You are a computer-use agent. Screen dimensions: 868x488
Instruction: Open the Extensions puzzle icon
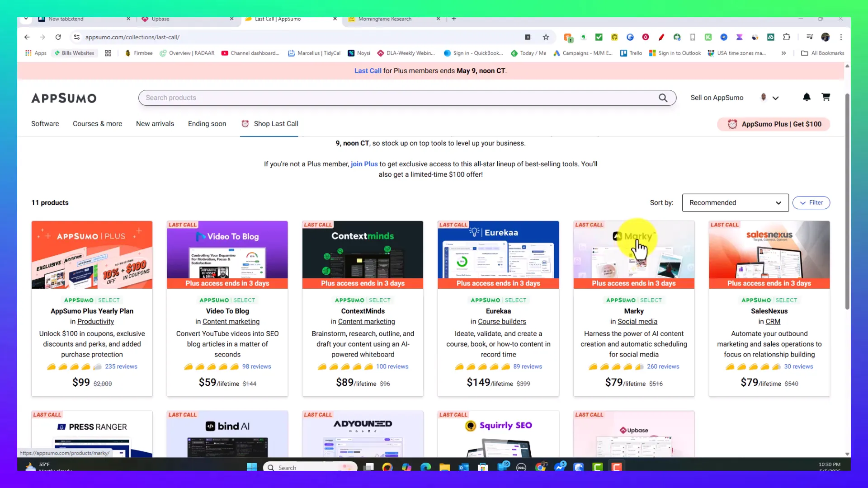787,37
